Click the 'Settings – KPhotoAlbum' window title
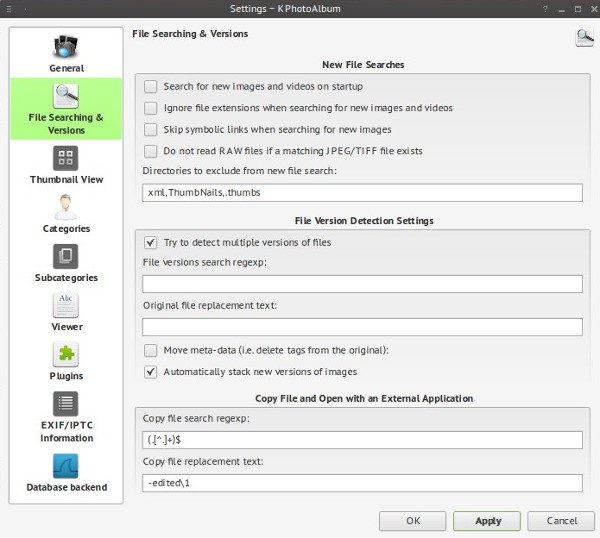The image size is (600, 538). [285, 9]
